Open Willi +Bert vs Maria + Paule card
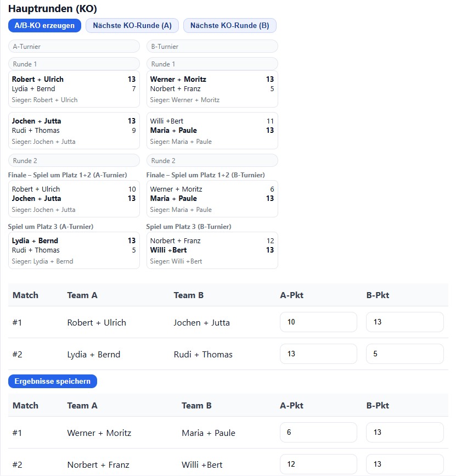The width and height of the screenshot is (456, 476). tap(212, 131)
